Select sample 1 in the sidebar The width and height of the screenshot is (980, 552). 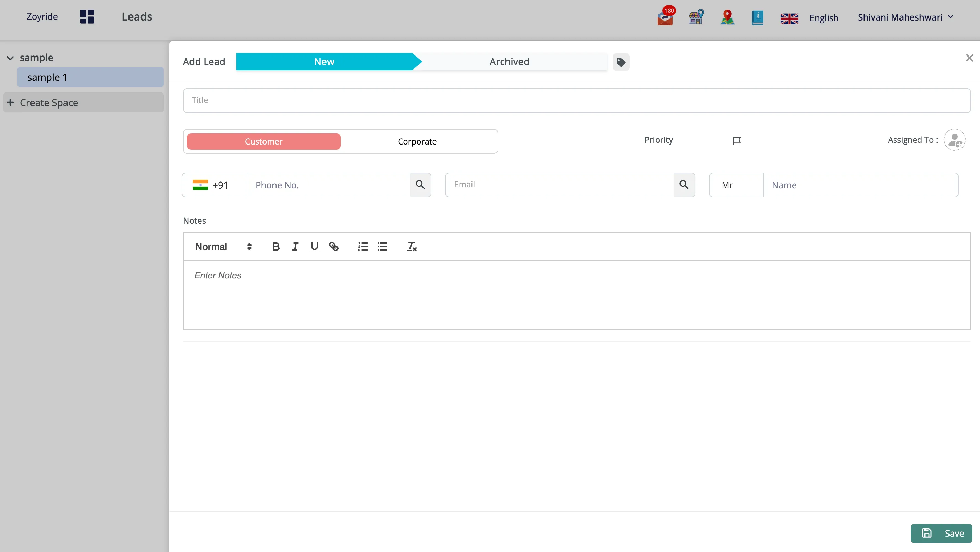coord(90,77)
